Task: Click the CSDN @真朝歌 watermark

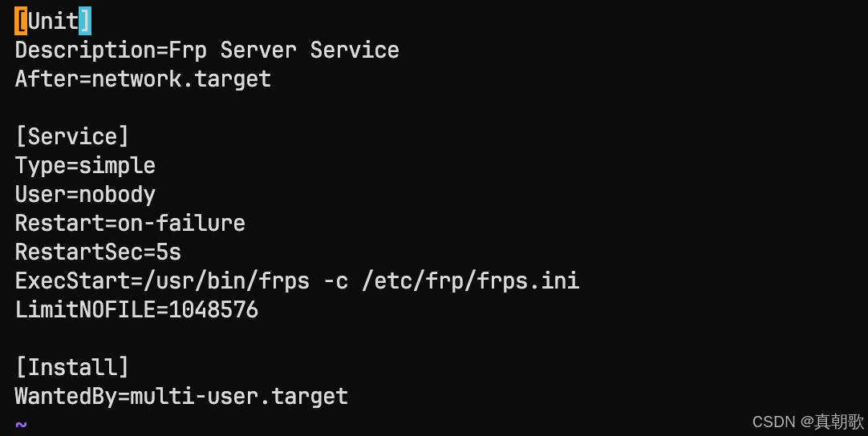Action: click(808, 422)
